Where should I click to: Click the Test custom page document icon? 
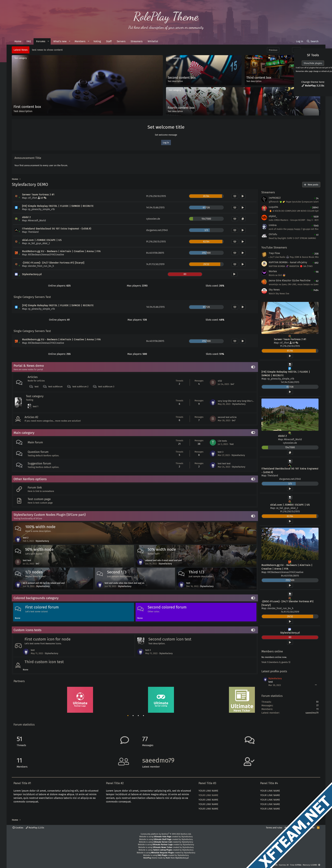click(x=19, y=501)
